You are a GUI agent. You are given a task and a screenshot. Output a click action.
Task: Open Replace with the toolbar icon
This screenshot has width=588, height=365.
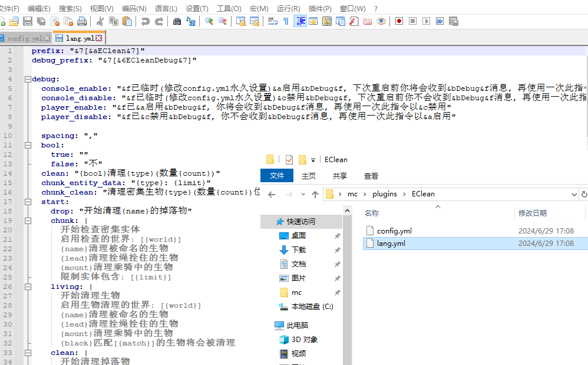click(x=191, y=21)
